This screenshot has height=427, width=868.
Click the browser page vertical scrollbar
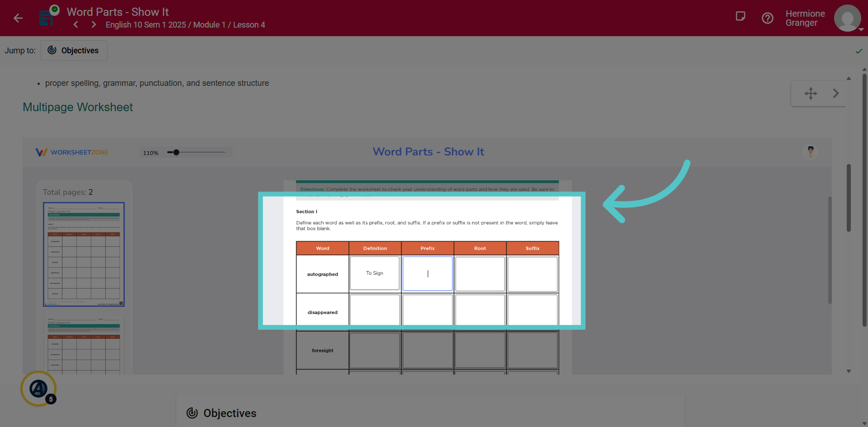(x=864, y=200)
